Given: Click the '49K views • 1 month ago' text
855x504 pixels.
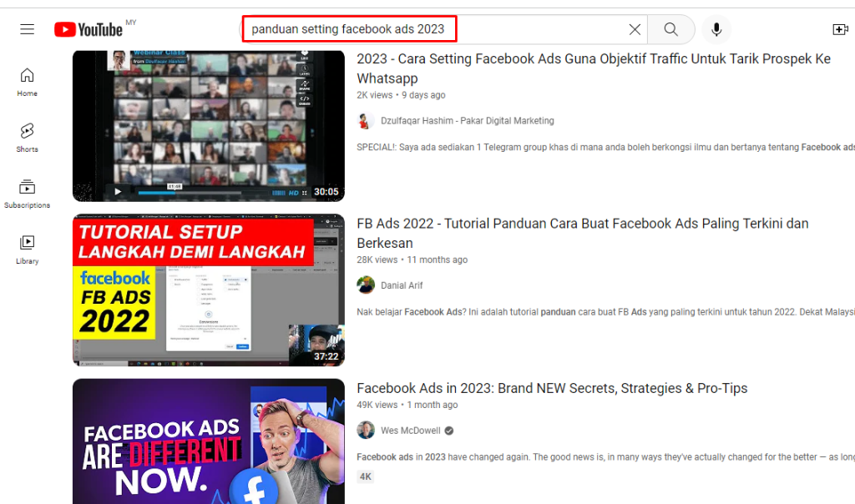Looking at the screenshot, I should pos(407,405).
